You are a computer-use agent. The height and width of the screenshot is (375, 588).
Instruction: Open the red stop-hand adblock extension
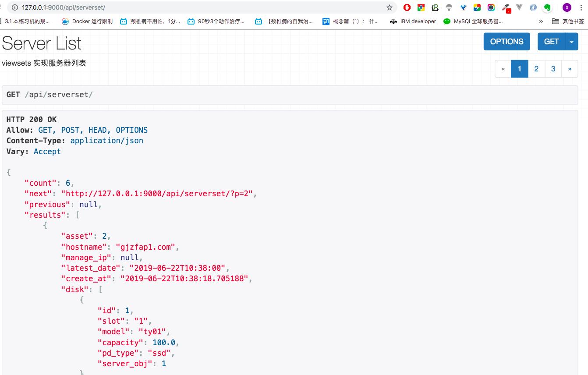click(407, 7)
